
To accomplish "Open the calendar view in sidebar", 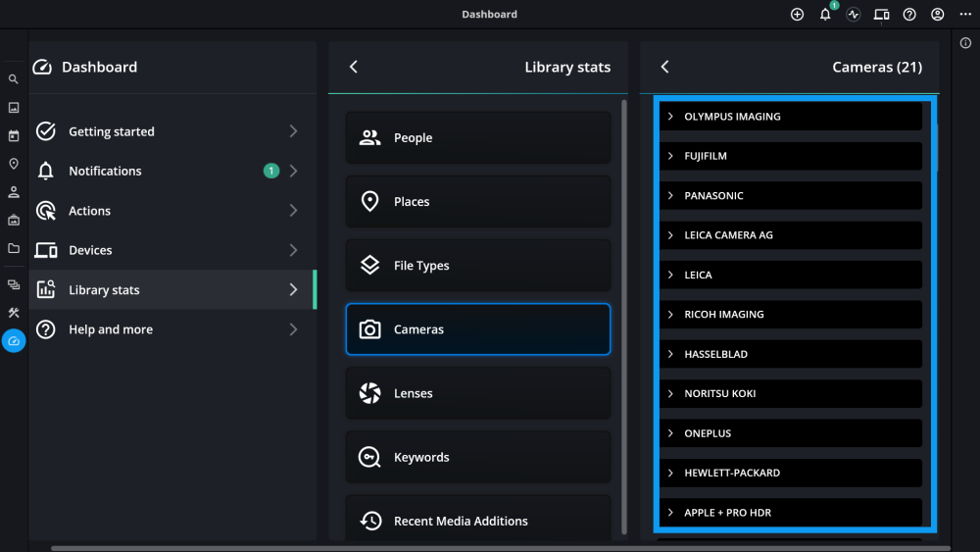I will [14, 136].
